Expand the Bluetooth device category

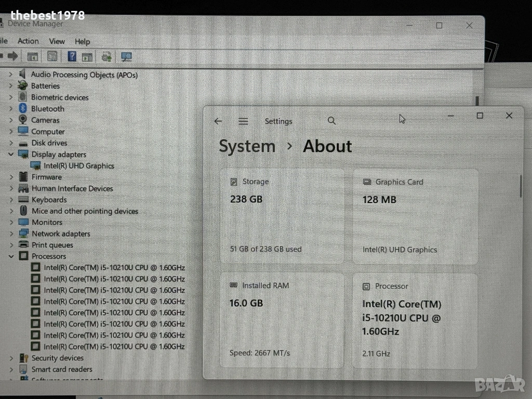coord(11,109)
